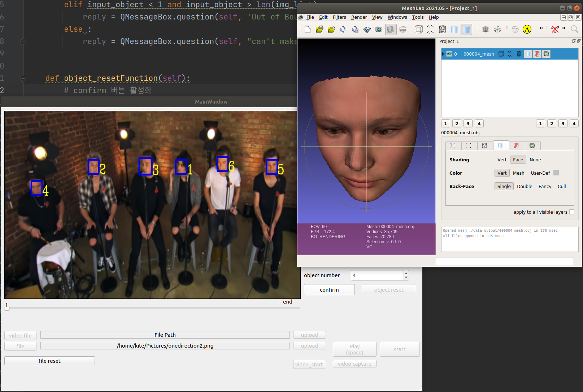Click the highlighted flat-shaded fill icon in toolbar
Screen dimensions: 583x392
(x=467, y=29)
